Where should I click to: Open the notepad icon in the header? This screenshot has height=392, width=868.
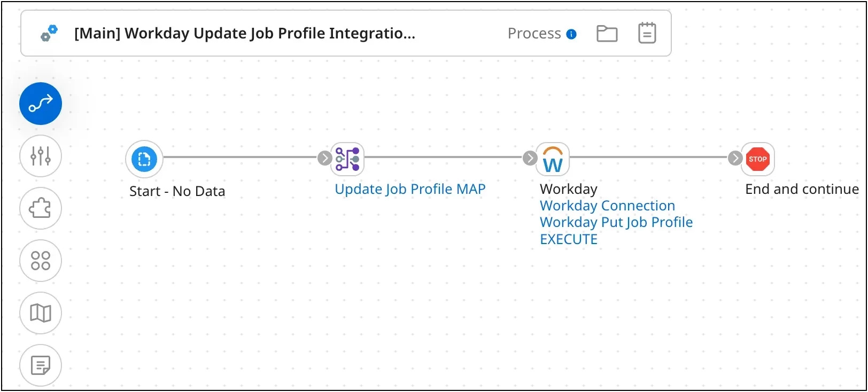[647, 33]
